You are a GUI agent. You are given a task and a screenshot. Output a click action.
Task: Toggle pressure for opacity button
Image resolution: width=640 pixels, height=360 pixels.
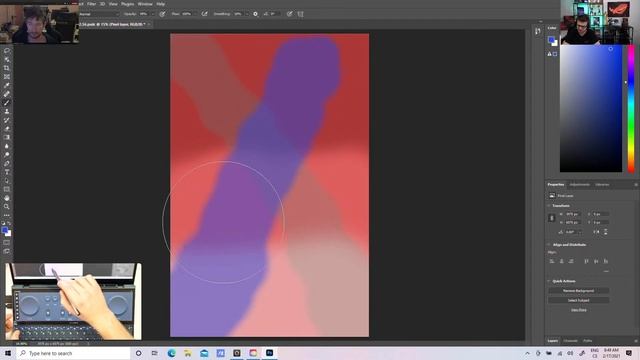[x=162, y=14]
